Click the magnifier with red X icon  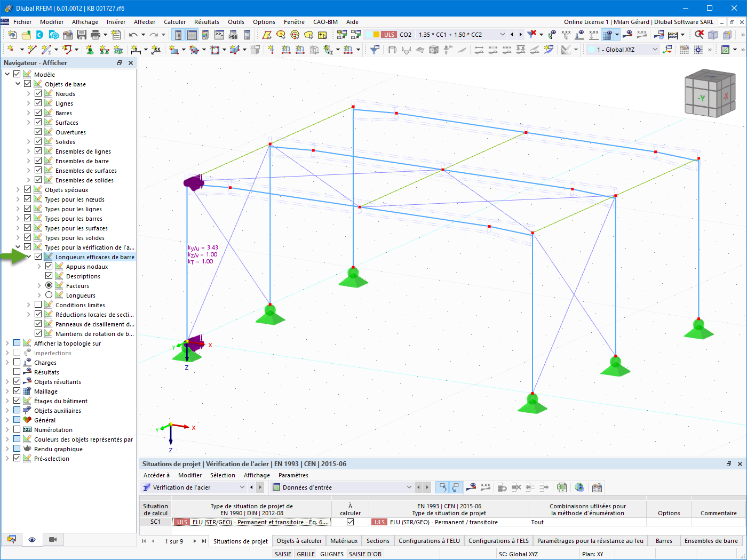(x=699, y=35)
